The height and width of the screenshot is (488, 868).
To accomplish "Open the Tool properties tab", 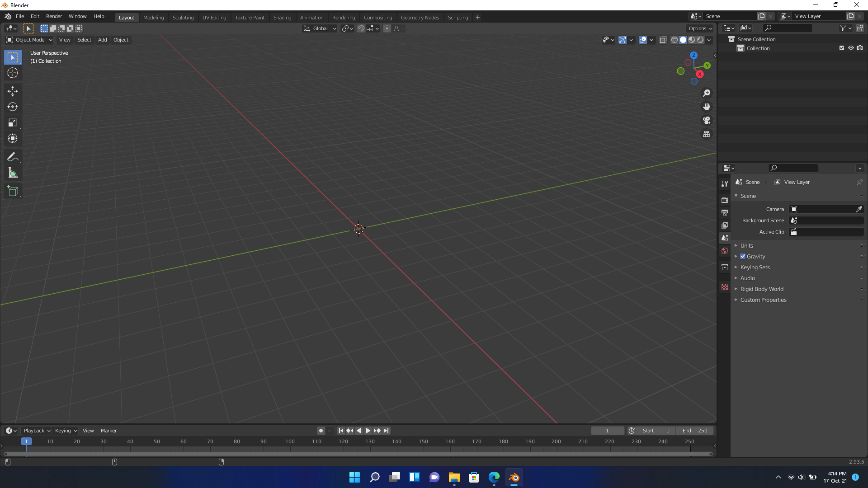I will (x=725, y=183).
